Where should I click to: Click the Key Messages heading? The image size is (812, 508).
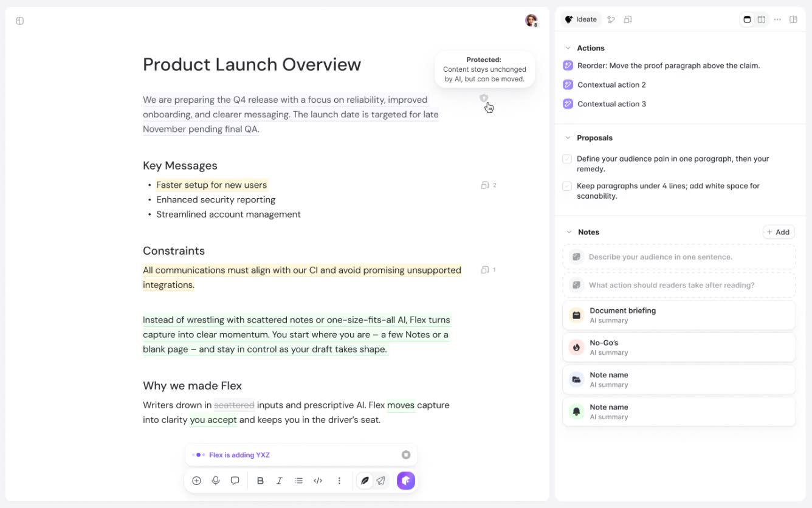(x=180, y=166)
